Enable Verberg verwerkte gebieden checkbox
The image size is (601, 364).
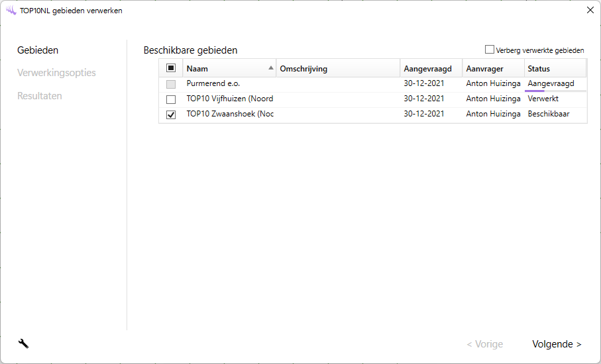point(490,50)
